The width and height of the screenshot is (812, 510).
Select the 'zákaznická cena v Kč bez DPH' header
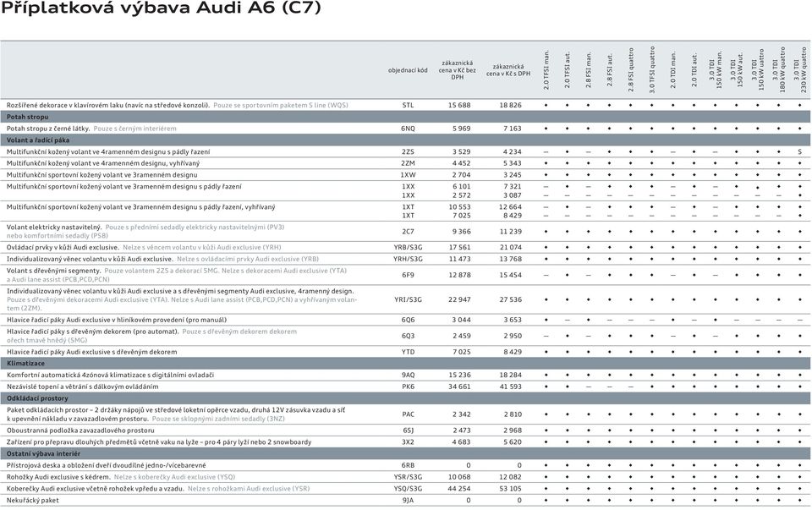click(x=458, y=70)
